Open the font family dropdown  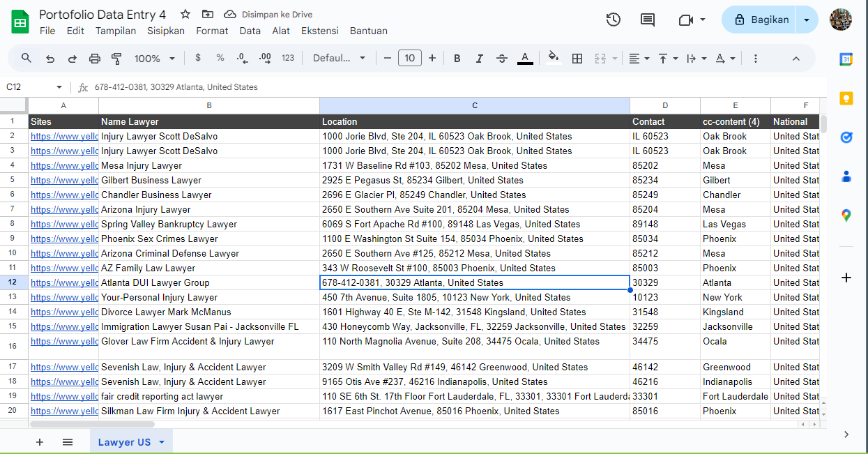click(340, 58)
